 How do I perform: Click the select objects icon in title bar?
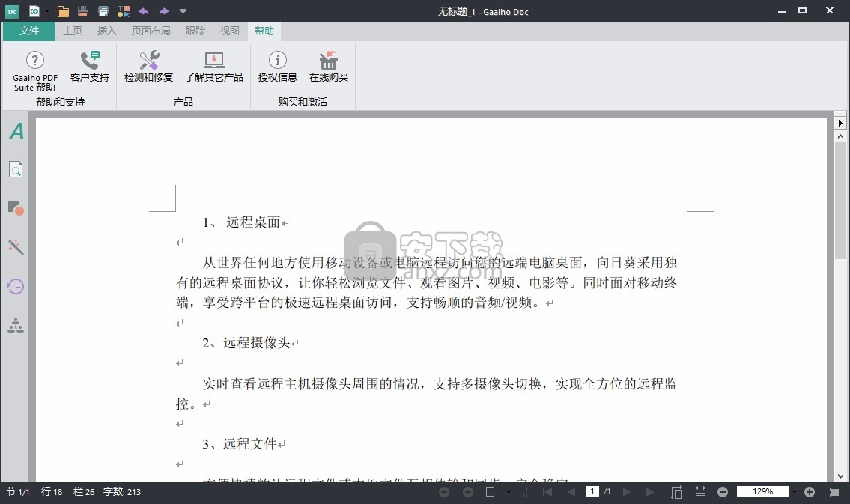[124, 10]
